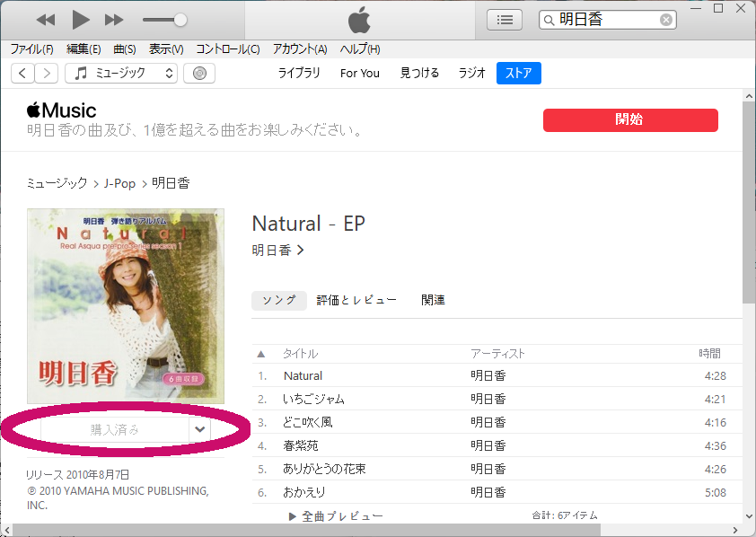Open the 明日香 artist page link

[277, 251]
